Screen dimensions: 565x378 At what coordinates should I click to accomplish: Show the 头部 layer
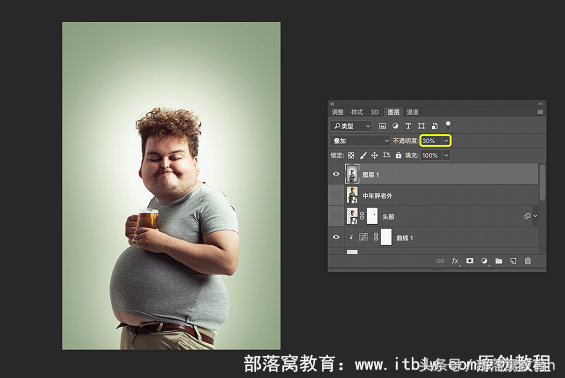(x=336, y=216)
